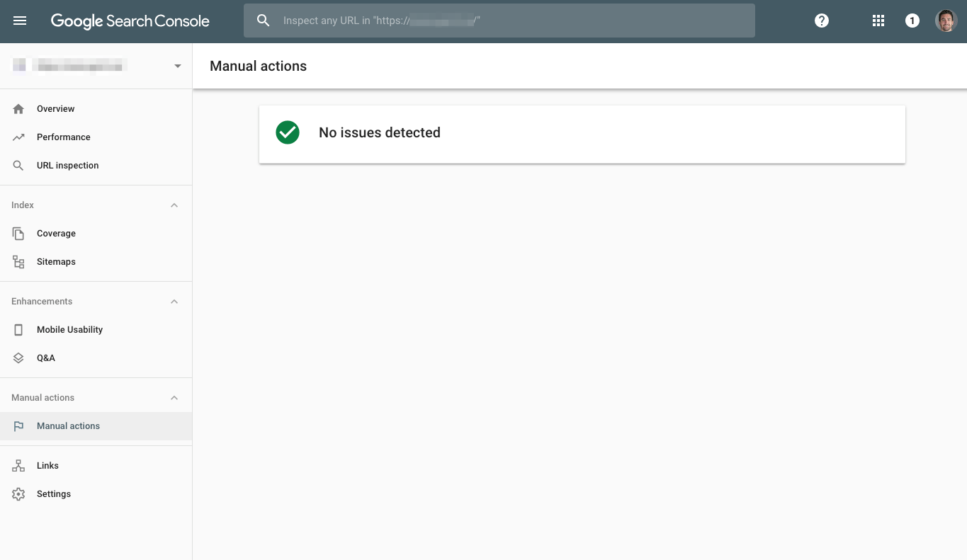Click the URL inspection magnifier icon
This screenshot has width=967, height=560.
(x=18, y=166)
